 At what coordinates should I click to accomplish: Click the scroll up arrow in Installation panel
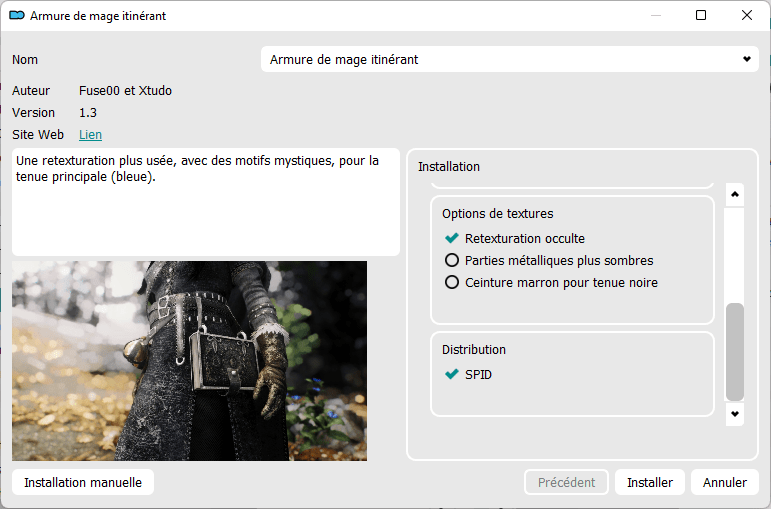point(735,194)
